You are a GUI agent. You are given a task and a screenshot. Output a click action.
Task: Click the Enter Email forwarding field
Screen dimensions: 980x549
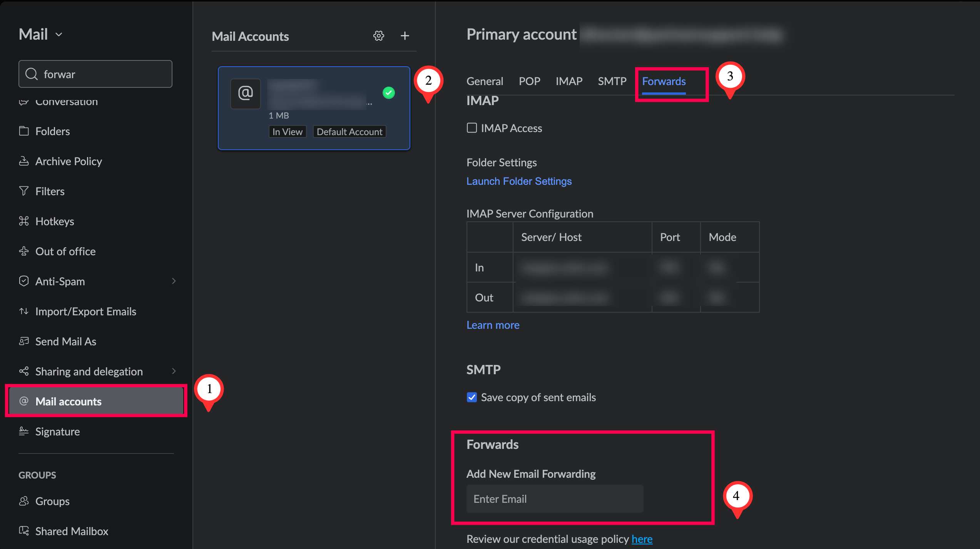click(x=554, y=499)
